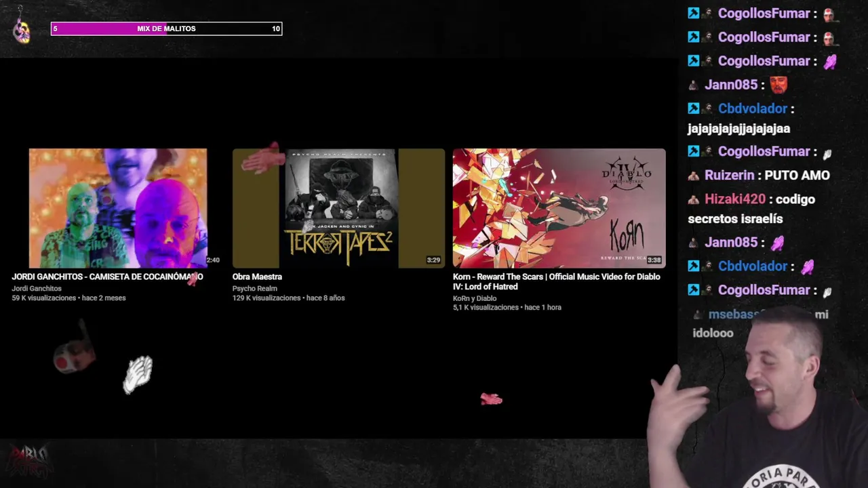Click '5,1 K visualizaciones • hace 1 hora'
This screenshot has width=868, height=488.
[507, 308]
